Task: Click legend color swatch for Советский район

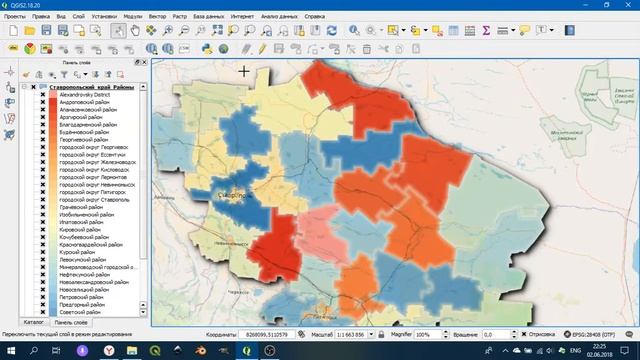Action: [x=53, y=312]
